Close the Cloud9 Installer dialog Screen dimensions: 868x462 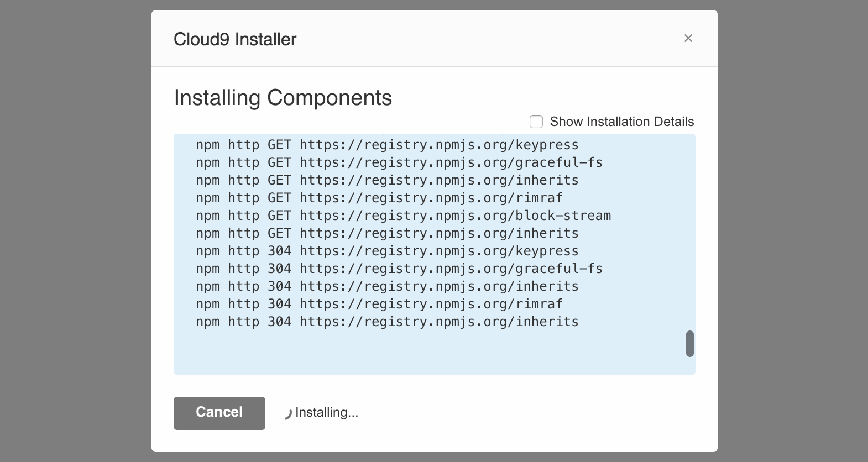point(688,38)
